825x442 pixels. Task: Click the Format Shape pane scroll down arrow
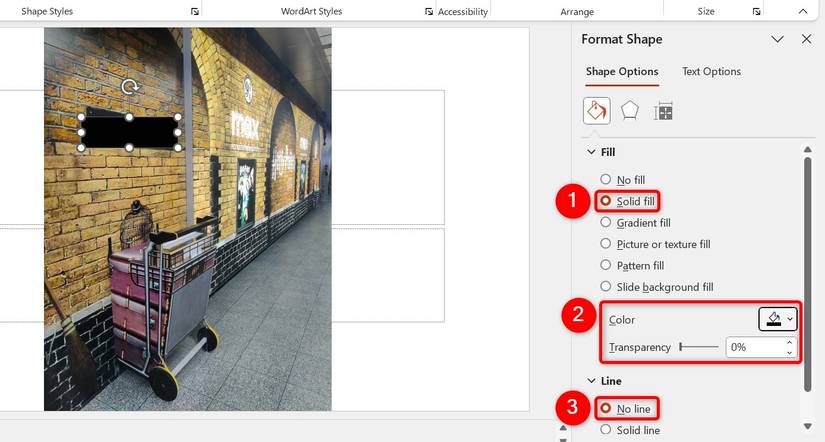808,426
